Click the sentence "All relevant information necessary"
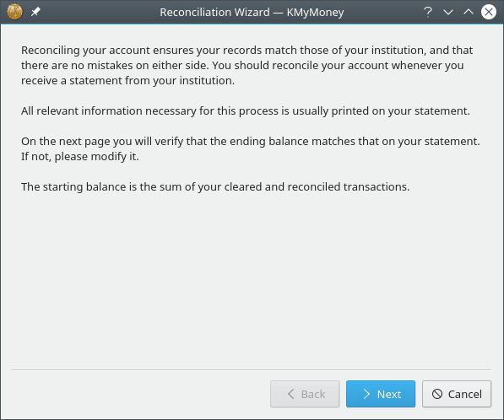 (x=246, y=110)
